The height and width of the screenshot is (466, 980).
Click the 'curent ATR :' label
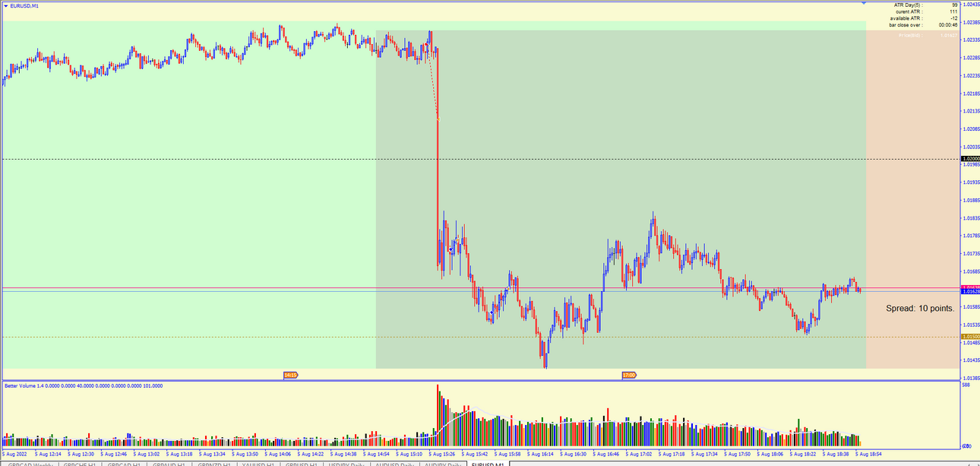click(x=909, y=11)
